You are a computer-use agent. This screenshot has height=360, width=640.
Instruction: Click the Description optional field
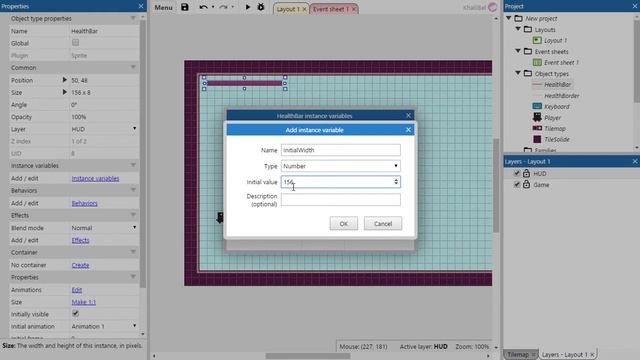[x=340, y=200]
